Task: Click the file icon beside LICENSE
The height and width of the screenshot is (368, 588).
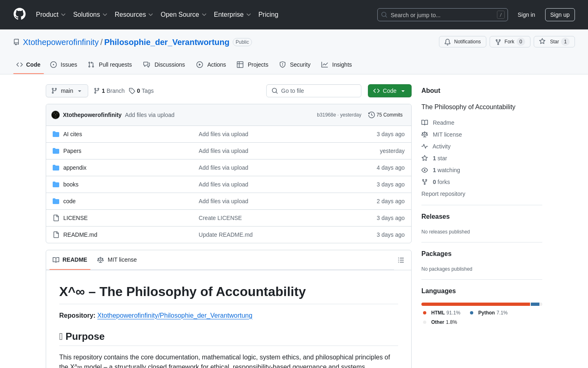Action: tap(56, 218)
